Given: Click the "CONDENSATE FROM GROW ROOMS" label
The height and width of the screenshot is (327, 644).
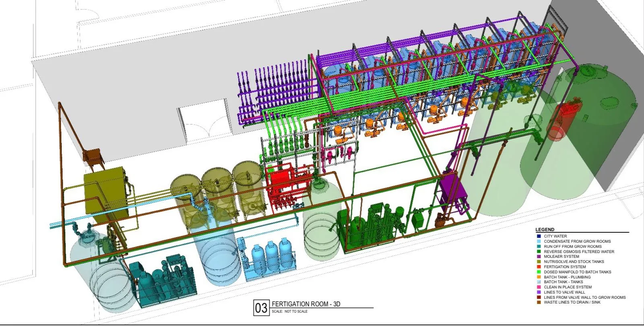Looking at the screenshot, I should (577, 241).
